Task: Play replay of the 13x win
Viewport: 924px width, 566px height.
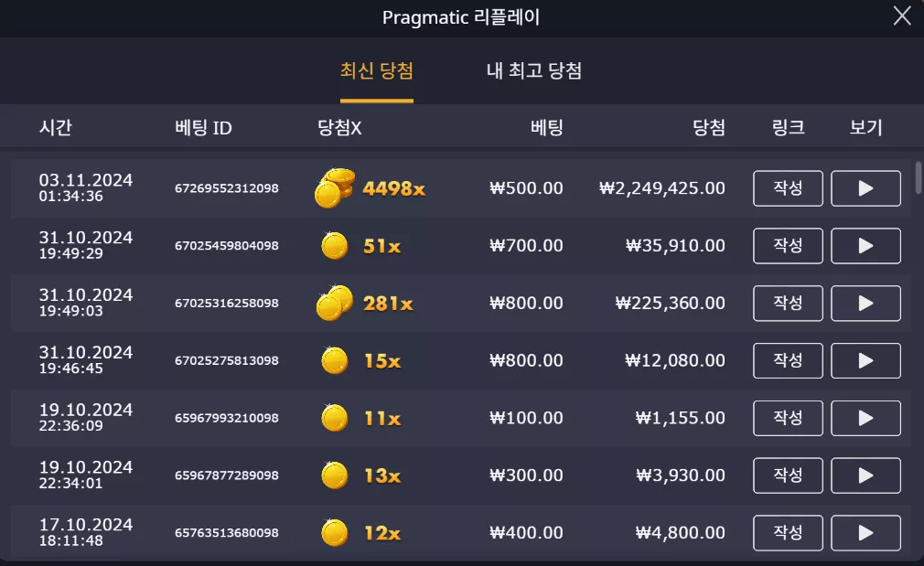Action: 865,475
